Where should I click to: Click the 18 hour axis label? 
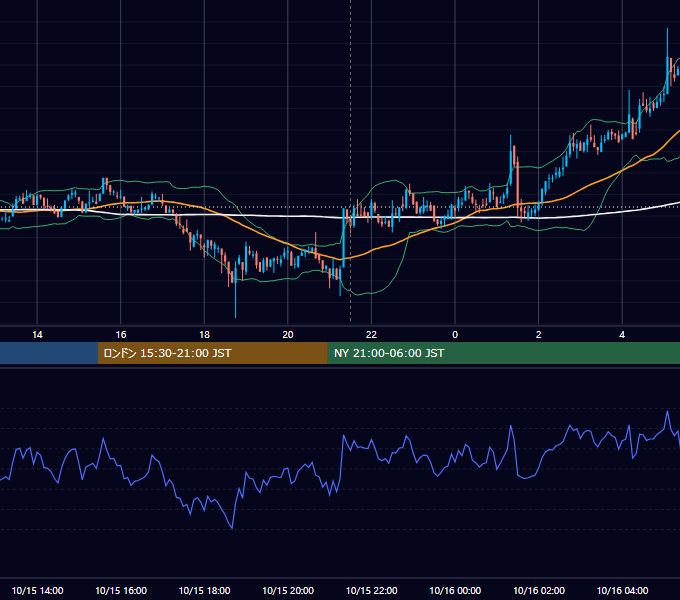click(x=204, y=335)
